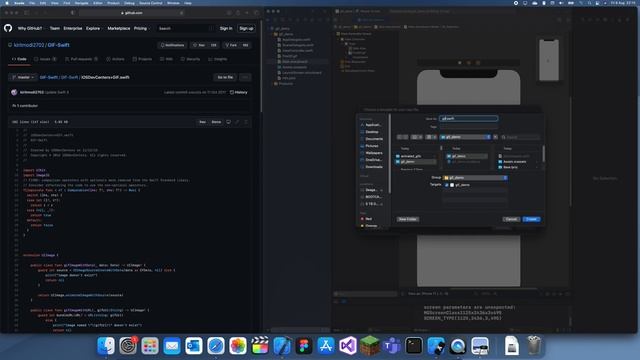The height and width of the screenshot is (360, 640).
Task: Open Terminal in the Dock
Action: point(414,346)
